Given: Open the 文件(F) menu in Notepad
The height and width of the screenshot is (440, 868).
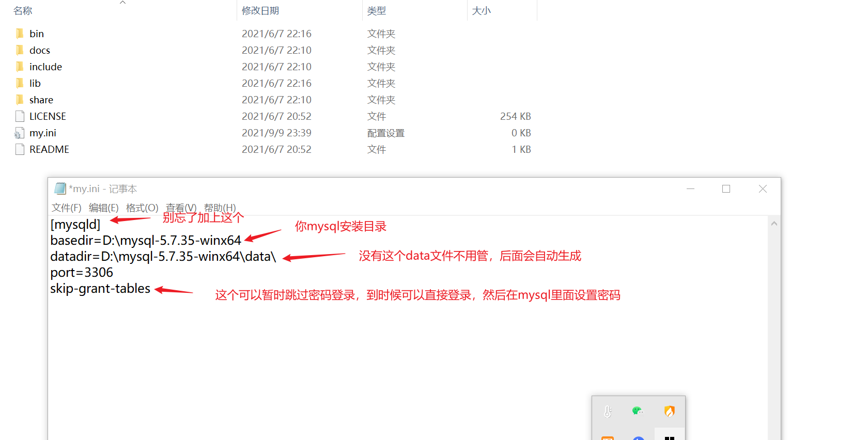Looking at the screenshot, I should (66, 208).
